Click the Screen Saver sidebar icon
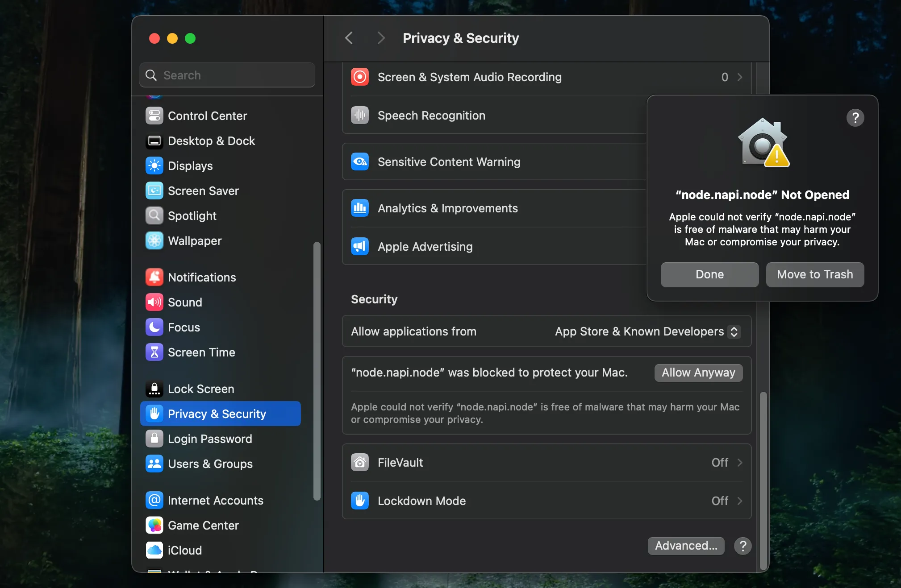Viewport: 901px width, 588px height. pos(154,191)
